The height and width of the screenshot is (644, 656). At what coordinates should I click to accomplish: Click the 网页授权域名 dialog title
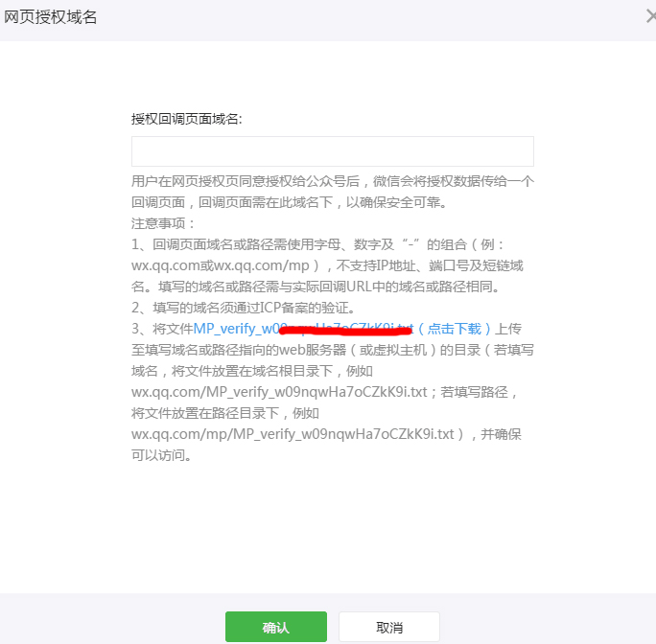(50, 16)
